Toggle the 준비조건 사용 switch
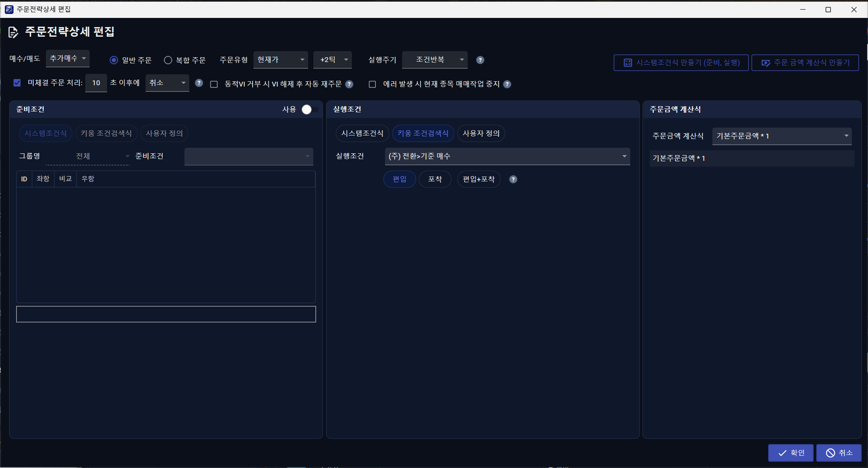868x468 pixels. 310,109
